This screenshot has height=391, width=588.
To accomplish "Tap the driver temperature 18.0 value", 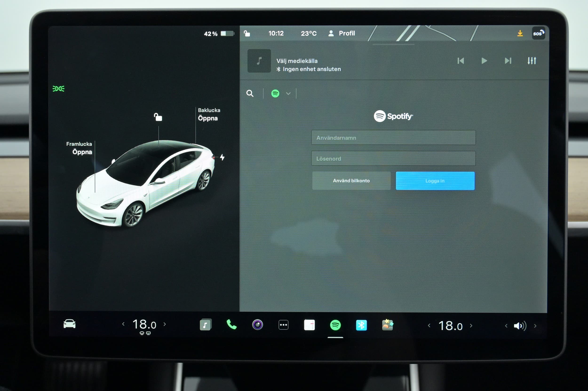I will [144, 324].
